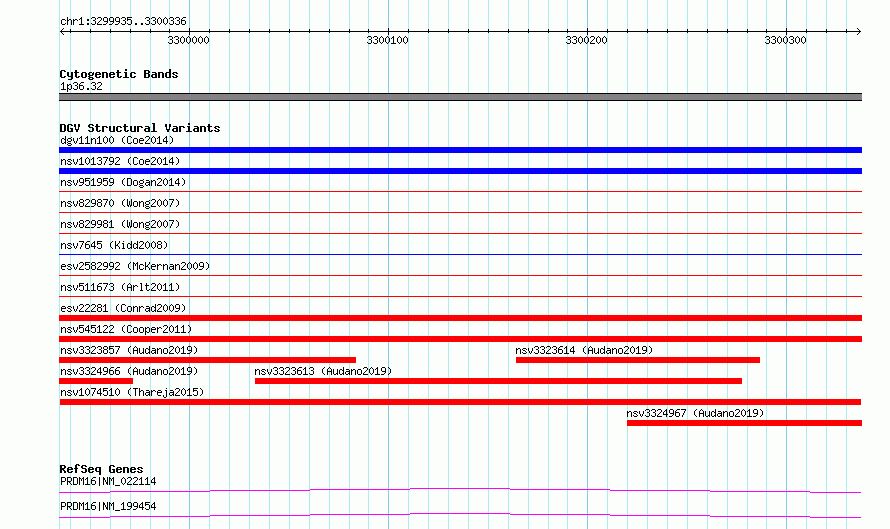Select the red nsv3323857 variant bar
Screen dimensions: 890x529
pyautogui.click(x=207, y=360)
